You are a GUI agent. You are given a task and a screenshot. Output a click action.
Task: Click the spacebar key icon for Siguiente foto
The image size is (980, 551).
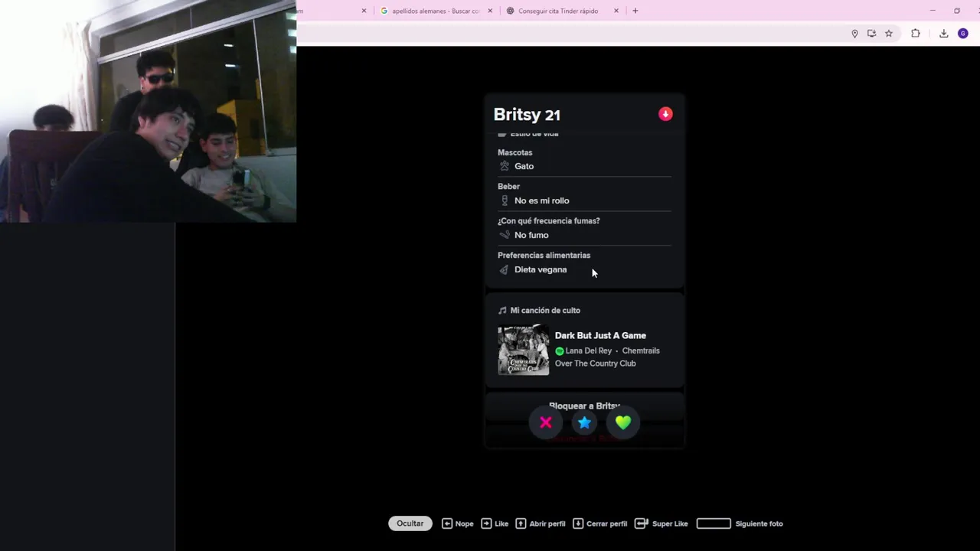pyautogui.click(x=714, y=523)
